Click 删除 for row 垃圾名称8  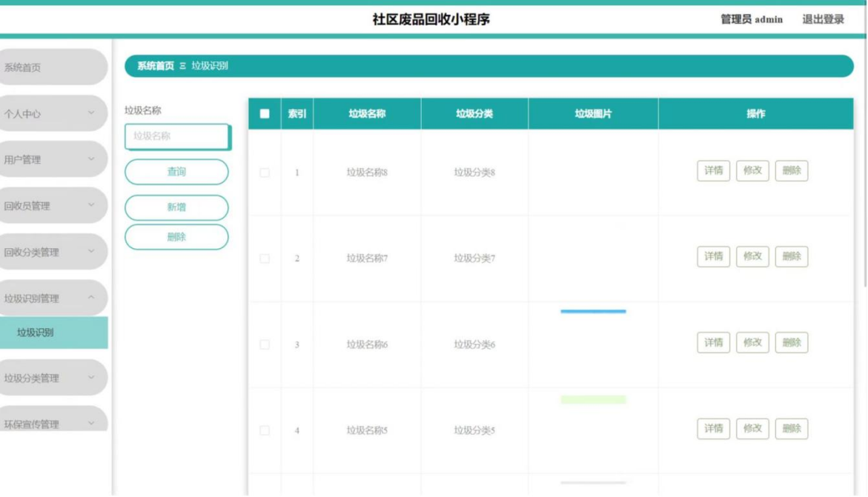coord(792,170)
